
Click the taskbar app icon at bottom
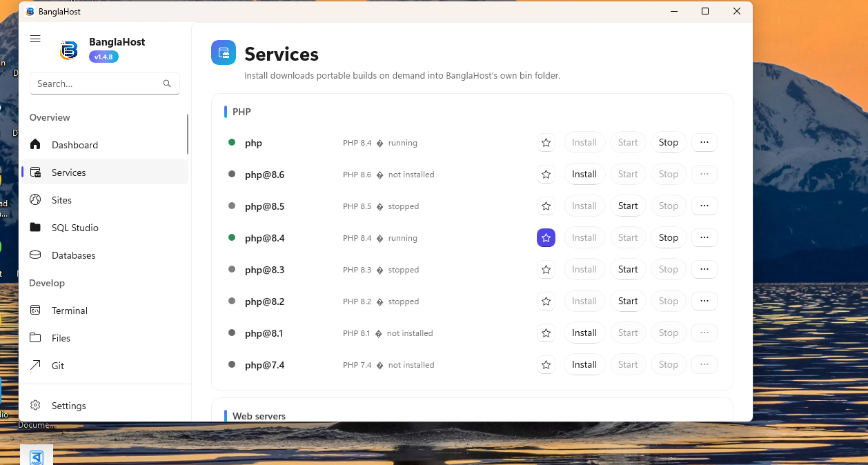(37, 456)
